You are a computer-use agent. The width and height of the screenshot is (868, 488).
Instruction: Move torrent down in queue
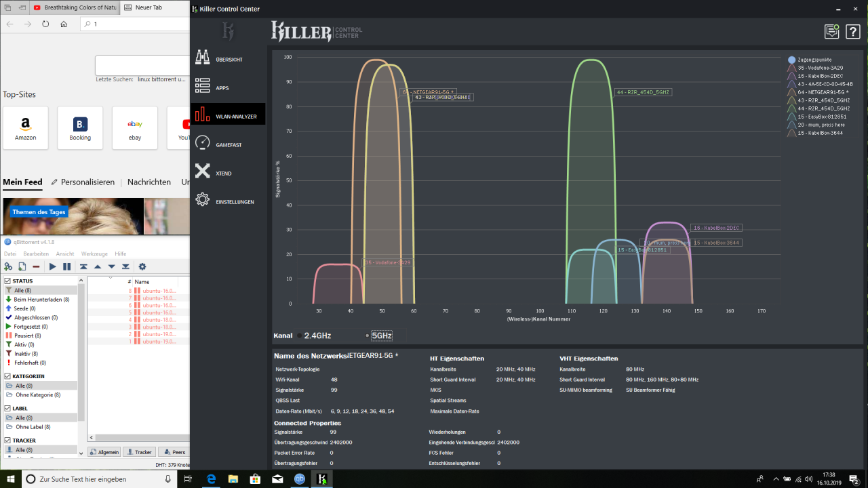pyautogui.click(x=112, y=266)
